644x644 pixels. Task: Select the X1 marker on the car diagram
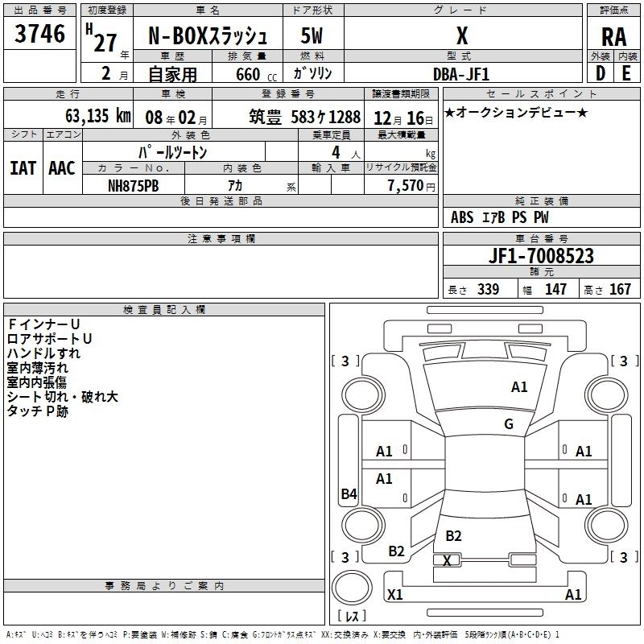395,595
